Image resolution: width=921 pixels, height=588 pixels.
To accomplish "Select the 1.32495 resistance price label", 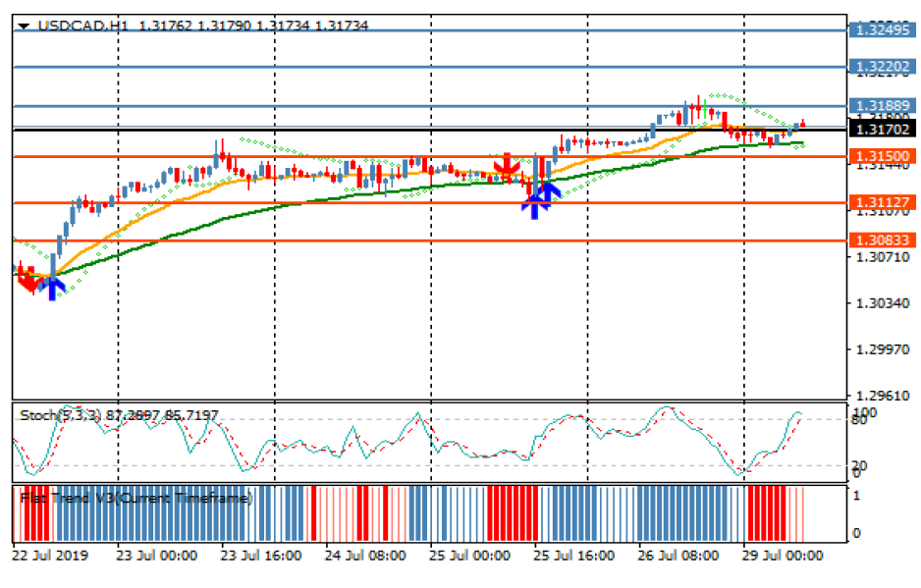I will [x=881, y=30].
